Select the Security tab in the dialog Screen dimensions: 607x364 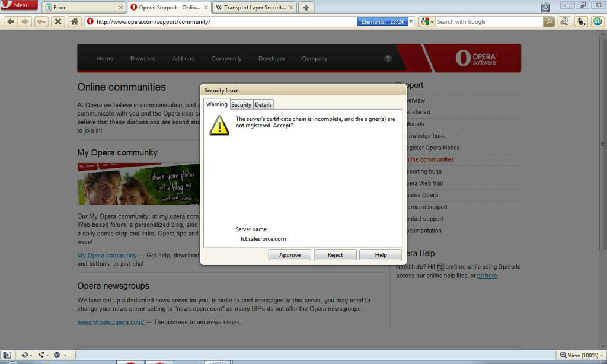(x=241, y=104)
